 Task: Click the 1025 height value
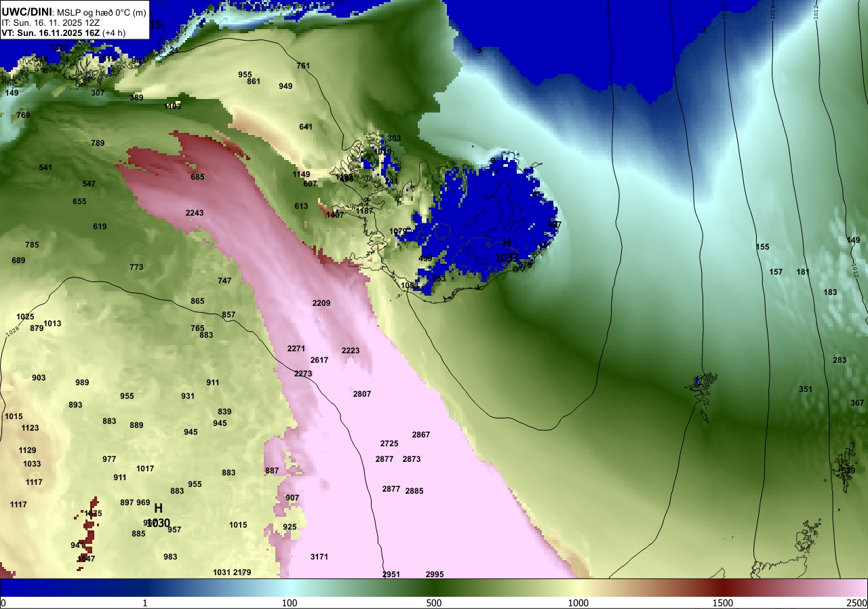[25, 317]
